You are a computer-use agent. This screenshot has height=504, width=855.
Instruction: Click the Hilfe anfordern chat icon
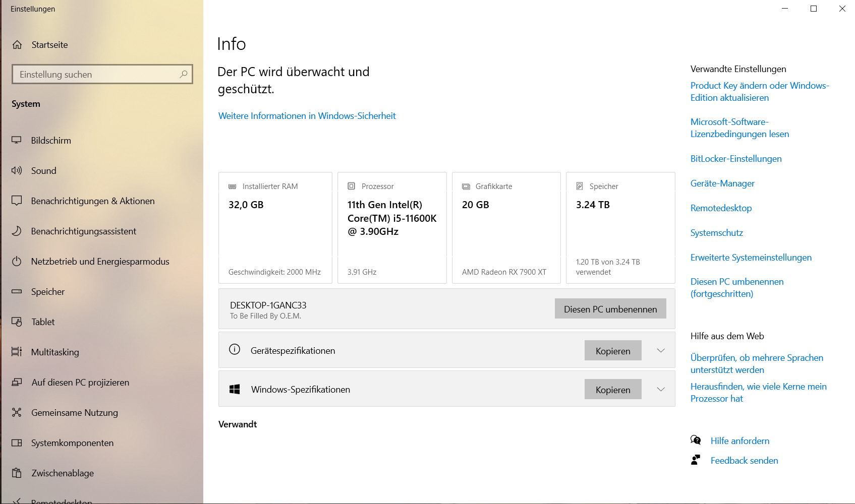coord(696,440)
